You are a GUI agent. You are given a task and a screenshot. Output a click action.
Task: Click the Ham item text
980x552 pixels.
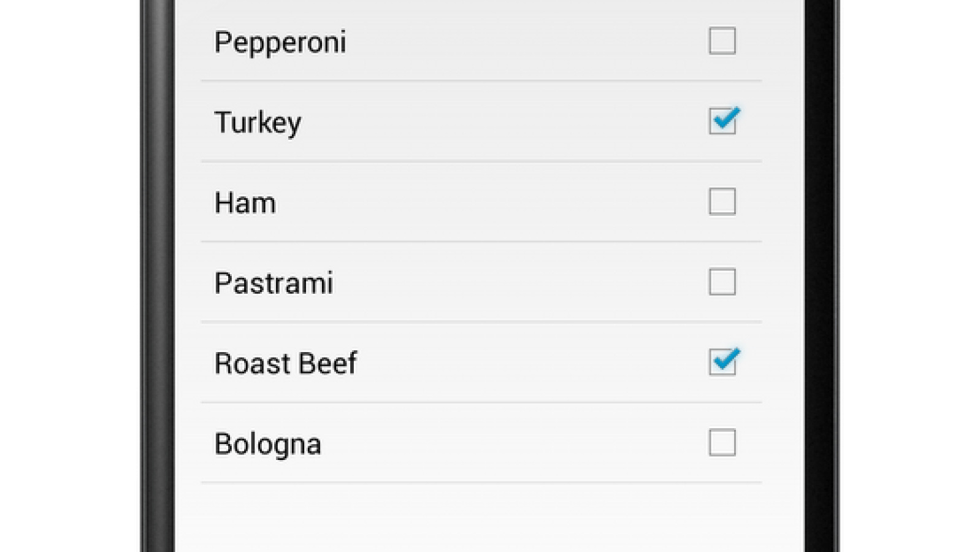(x=245, y=203)
